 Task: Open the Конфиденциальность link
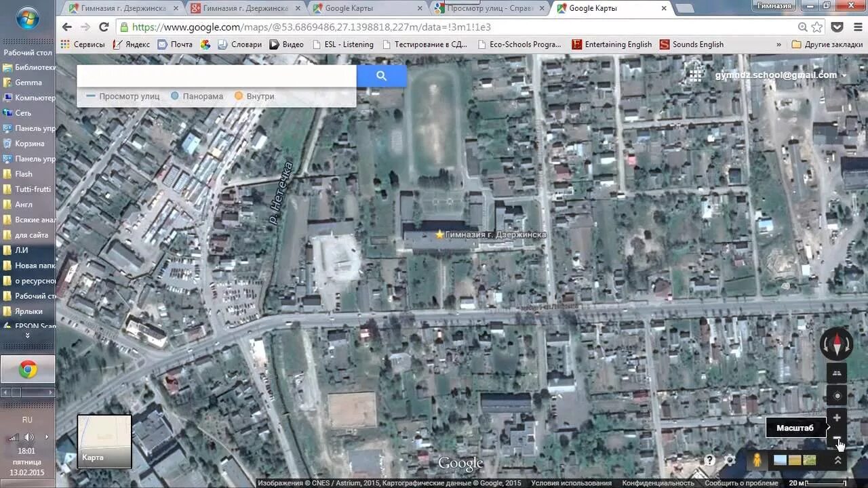pyautogui.click(x=658, y=483)
